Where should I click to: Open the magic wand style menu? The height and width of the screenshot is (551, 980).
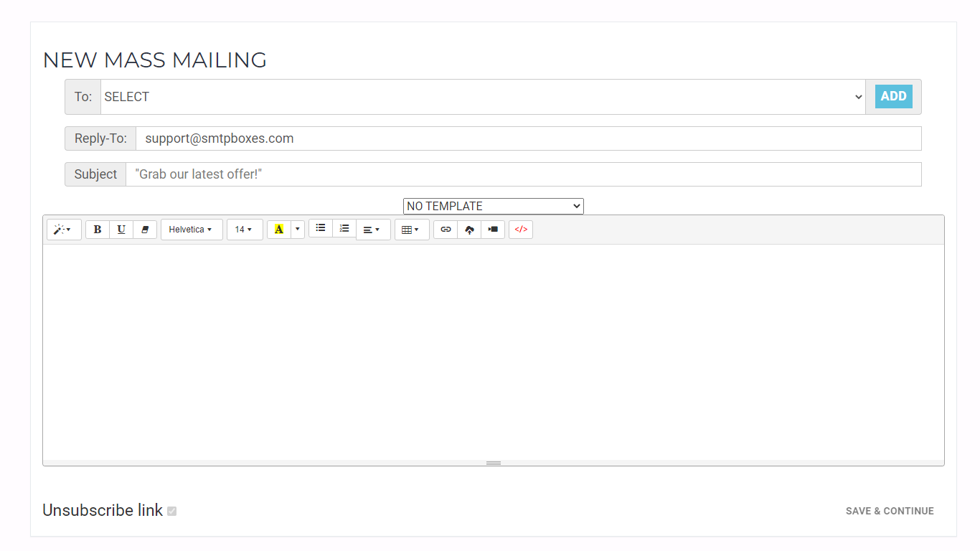point(64,230)
